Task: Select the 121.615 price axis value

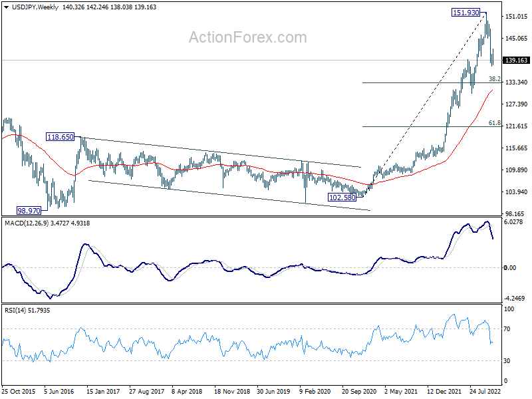Action: coord(517,126)
